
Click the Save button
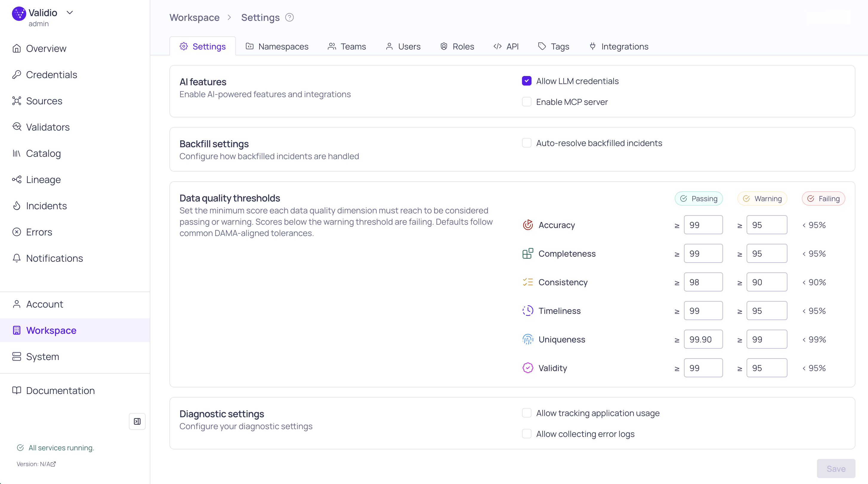pyautogui.click(x=836, y=469)
